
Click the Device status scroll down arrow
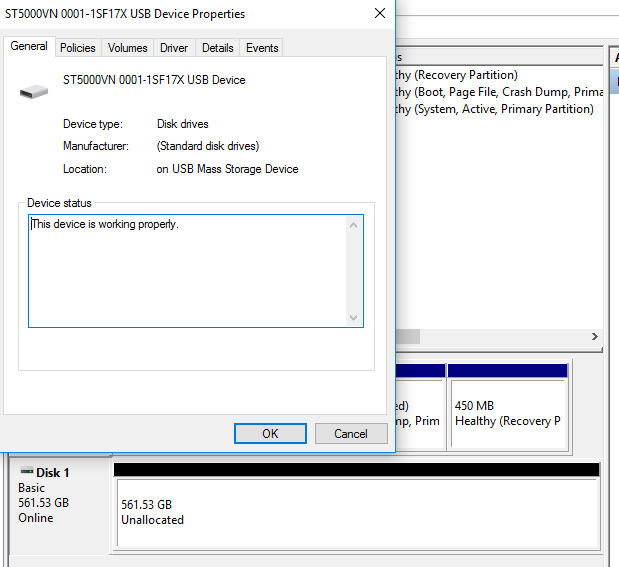[354, 317]
